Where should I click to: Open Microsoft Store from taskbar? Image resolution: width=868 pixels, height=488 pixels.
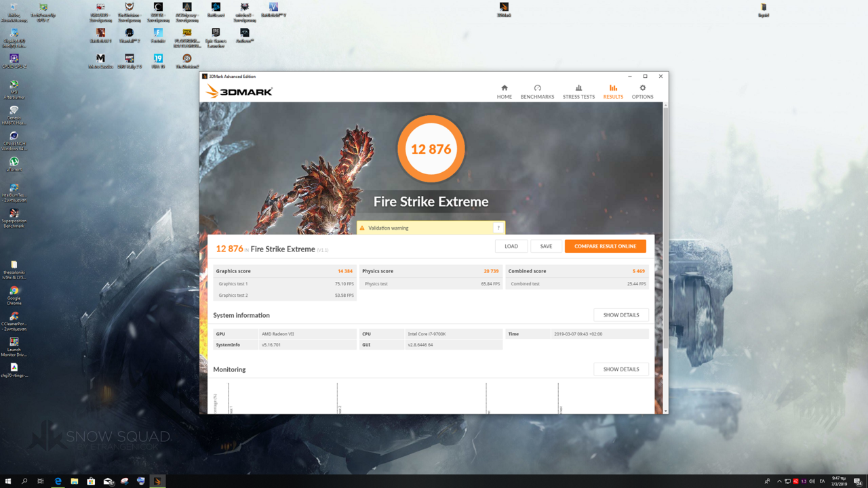point(91,481)
